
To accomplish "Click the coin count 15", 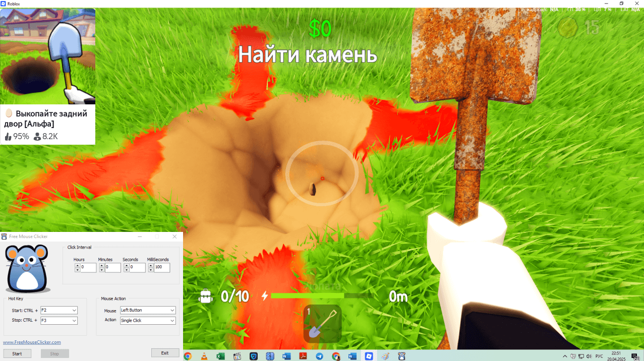I will point(592,28).
